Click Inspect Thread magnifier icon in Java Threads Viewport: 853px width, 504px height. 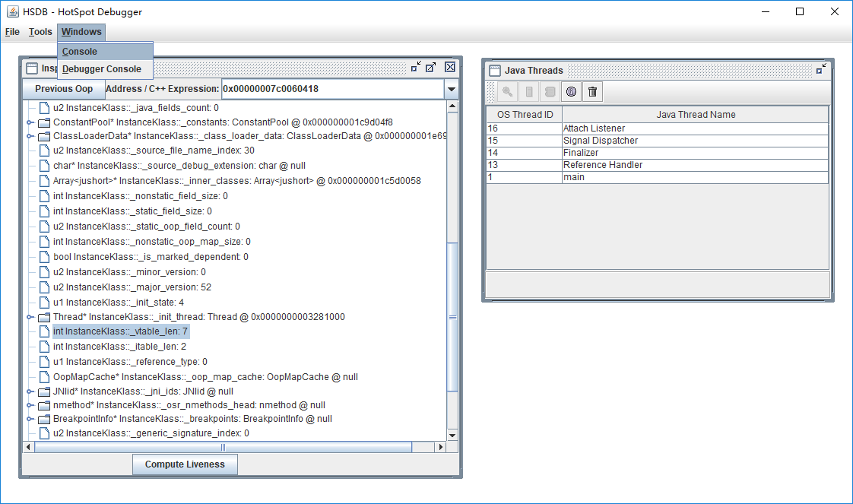click(x=507, y=92)
